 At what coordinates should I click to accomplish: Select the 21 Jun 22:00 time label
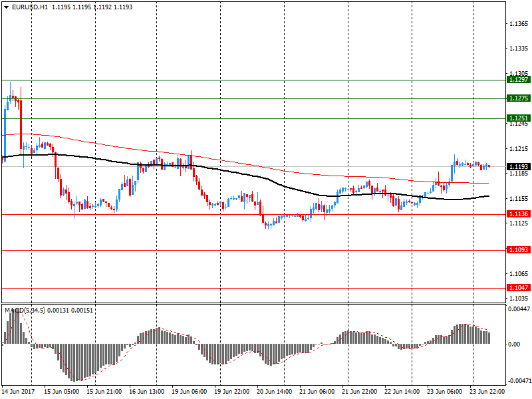coord(359,392)
